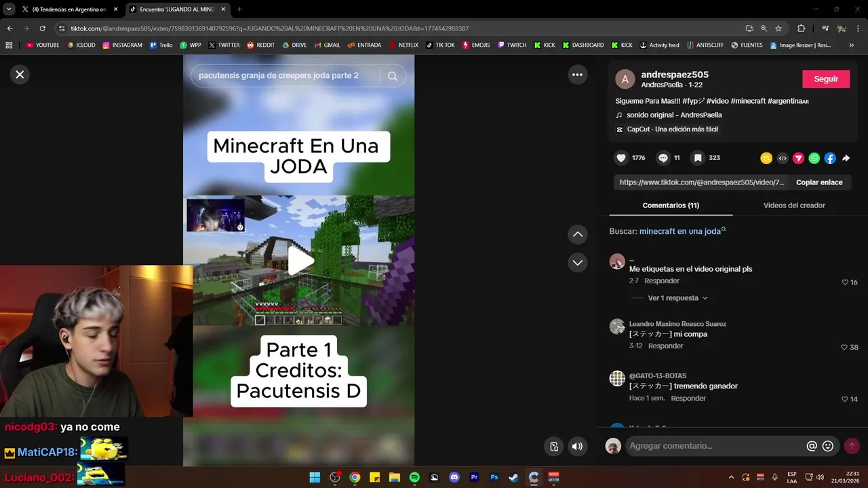Follow andrespaez505 with Seguir button
868x488 pixels.
[x=826, y=79]
